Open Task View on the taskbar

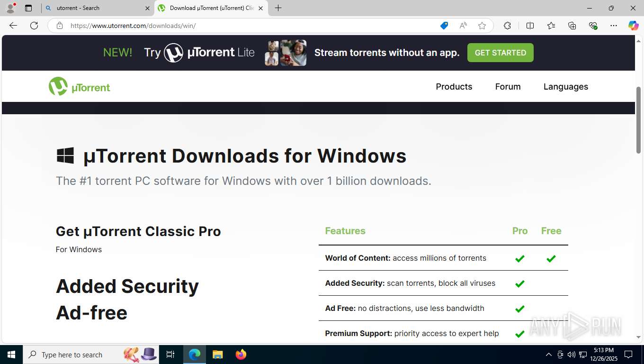click(x=170, y=355)
